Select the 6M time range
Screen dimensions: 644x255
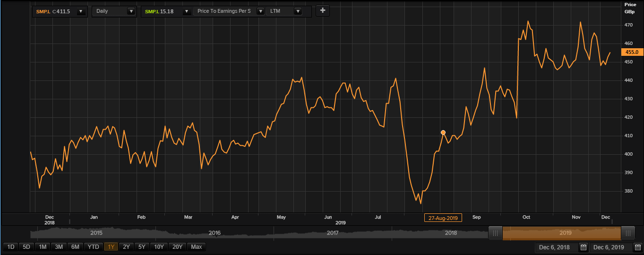pyautogui.click(x=75, y=246)
